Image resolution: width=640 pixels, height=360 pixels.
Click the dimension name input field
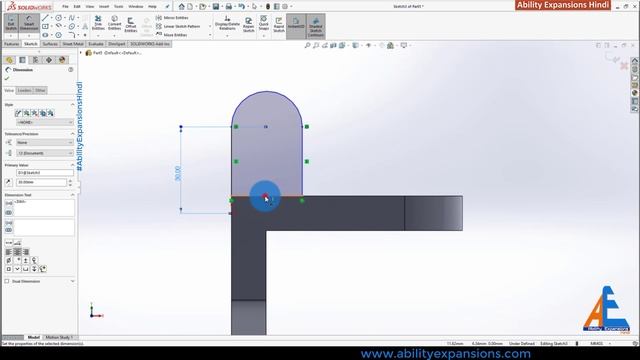[x=45, y=173]
